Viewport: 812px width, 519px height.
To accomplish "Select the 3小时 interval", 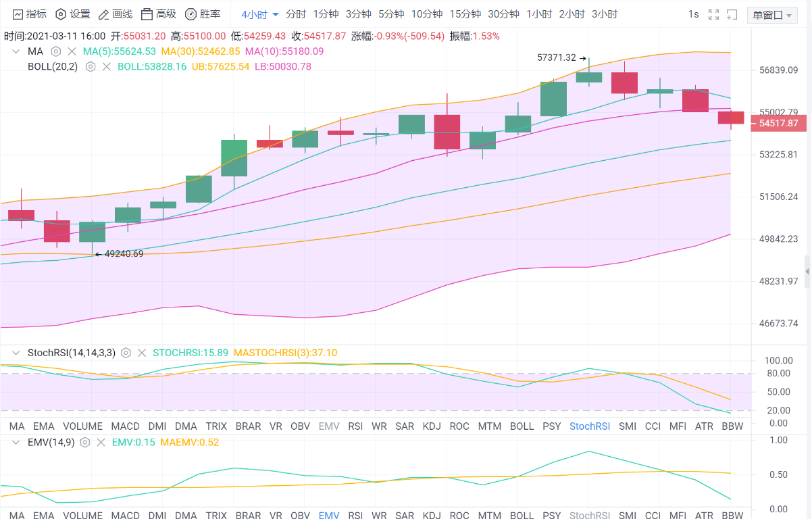I will (605, 14).
